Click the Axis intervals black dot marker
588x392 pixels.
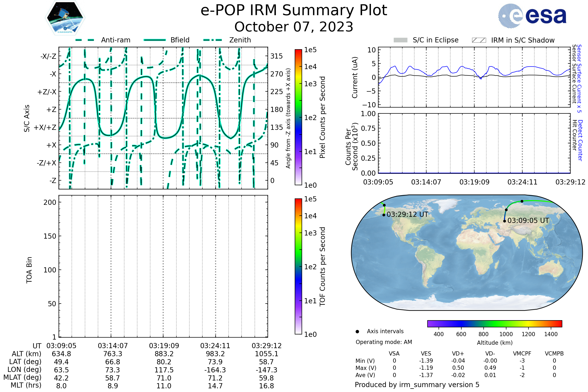(x=357, y=331)
